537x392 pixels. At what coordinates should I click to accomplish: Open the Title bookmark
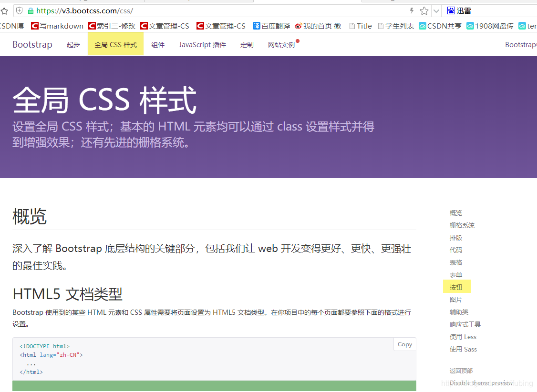coord(360,26)
